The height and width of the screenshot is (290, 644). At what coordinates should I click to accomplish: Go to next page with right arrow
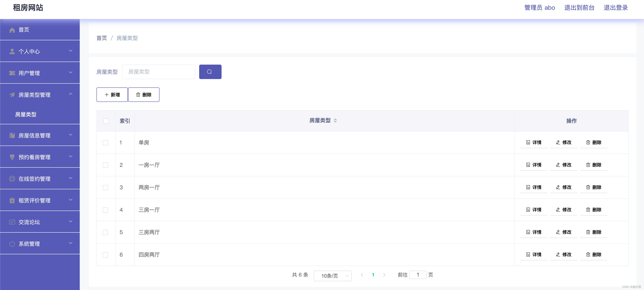coord(384,275)
